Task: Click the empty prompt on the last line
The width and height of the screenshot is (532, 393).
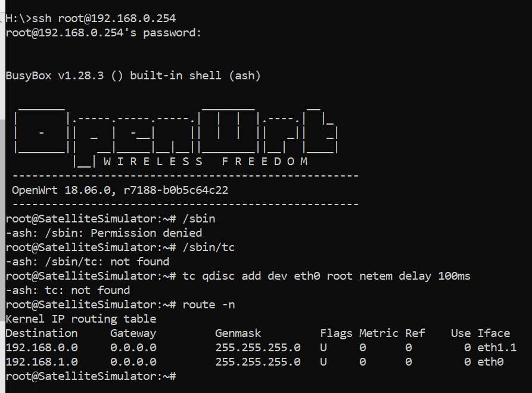Action: [x=91, y=376]
